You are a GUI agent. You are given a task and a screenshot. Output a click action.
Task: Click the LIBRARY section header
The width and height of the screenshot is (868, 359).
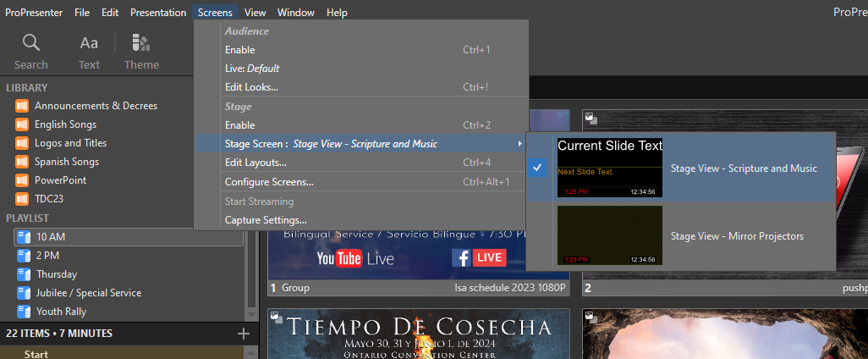tap(26, 87)
